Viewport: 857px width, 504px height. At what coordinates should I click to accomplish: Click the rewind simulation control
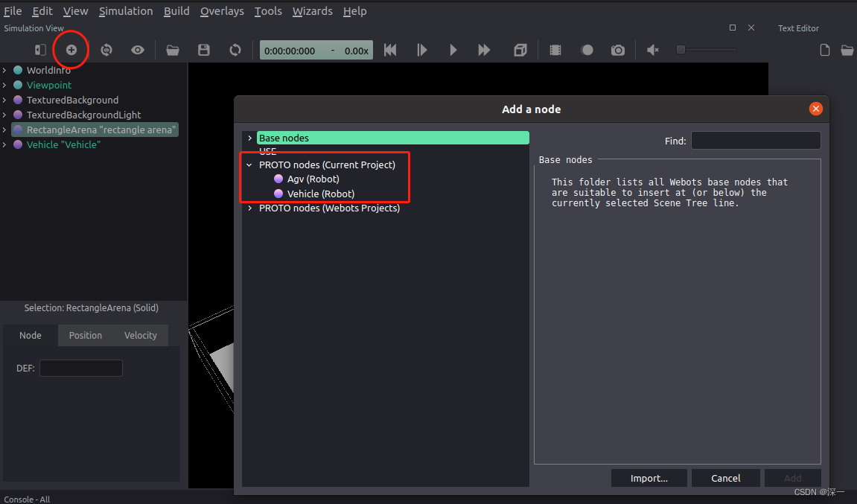pos(389,49)
